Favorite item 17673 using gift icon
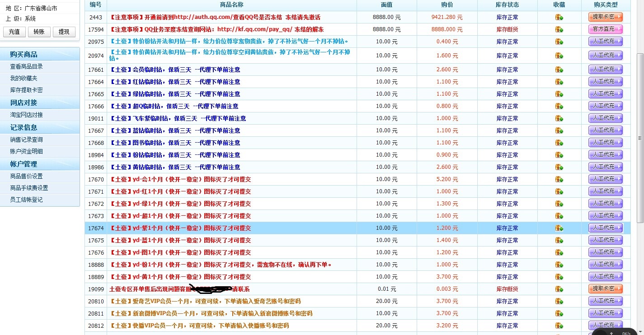644x335 pixels. tap(559, 216)
